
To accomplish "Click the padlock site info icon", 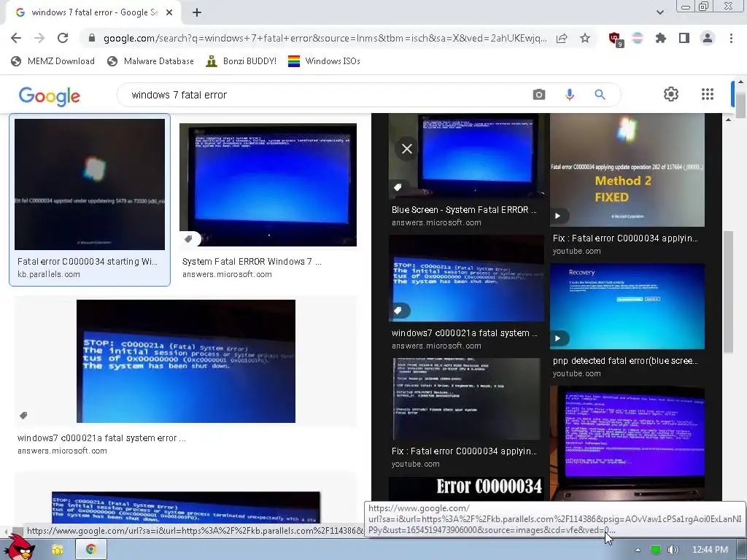I will click(x=92, y=38).
